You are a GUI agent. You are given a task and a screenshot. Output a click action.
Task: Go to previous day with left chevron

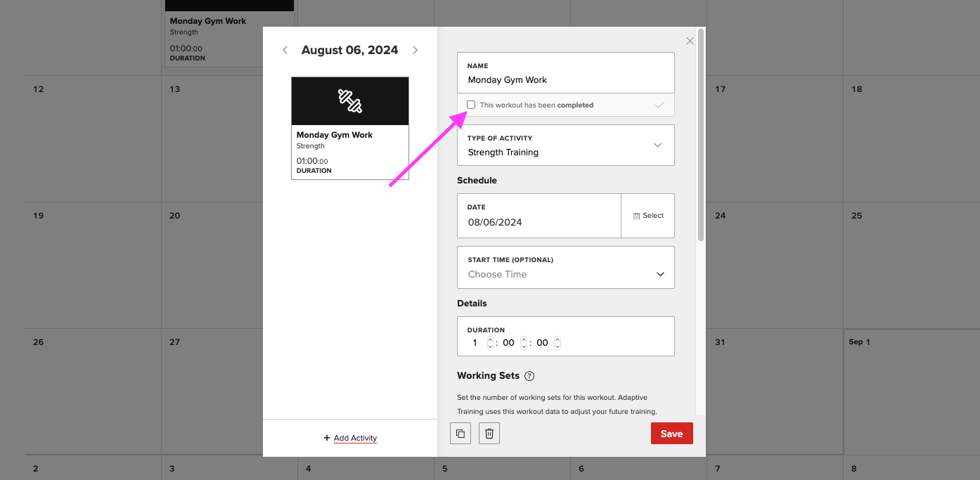pos(285,50)
